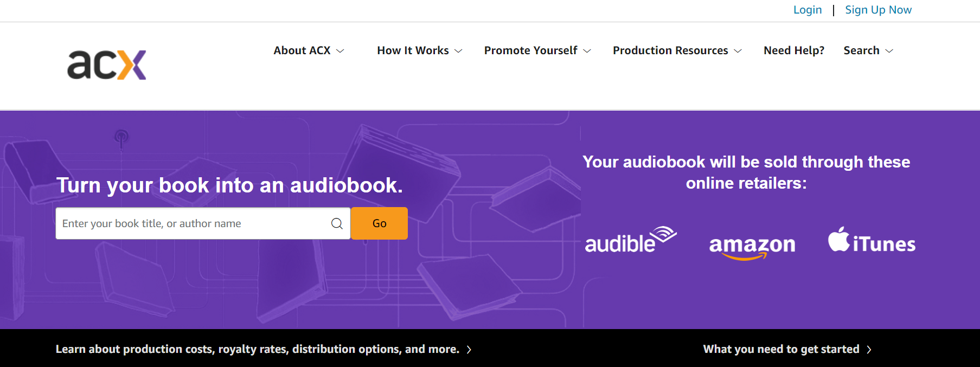Expand Production Resources menu
The width and height of the screenshot is (980, 367).
tap(677, 50)
